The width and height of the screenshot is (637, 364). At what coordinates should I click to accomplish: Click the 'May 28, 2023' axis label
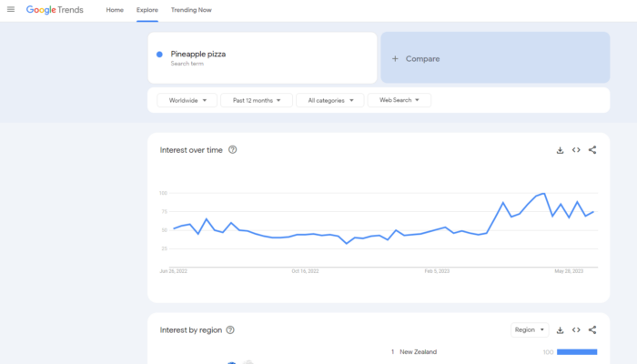(569, 271)
